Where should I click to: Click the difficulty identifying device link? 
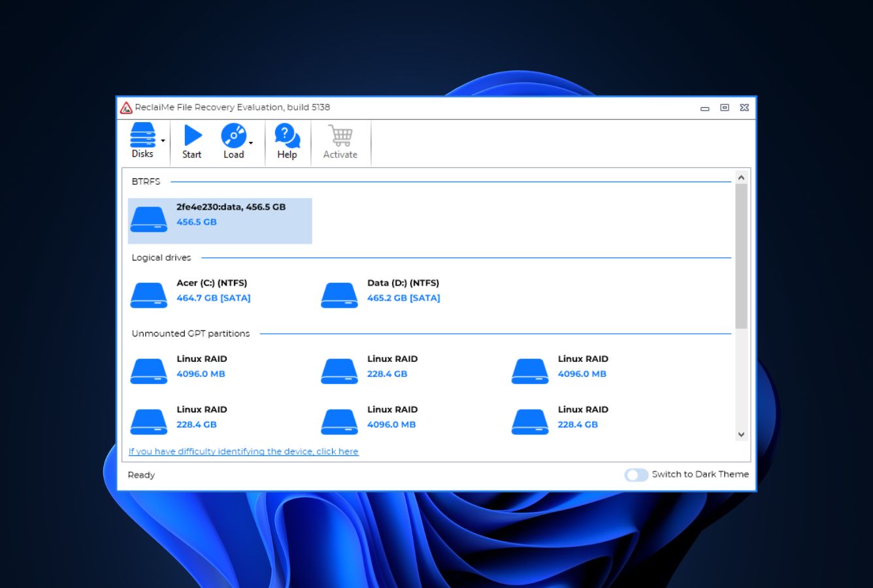coord(244,451)
